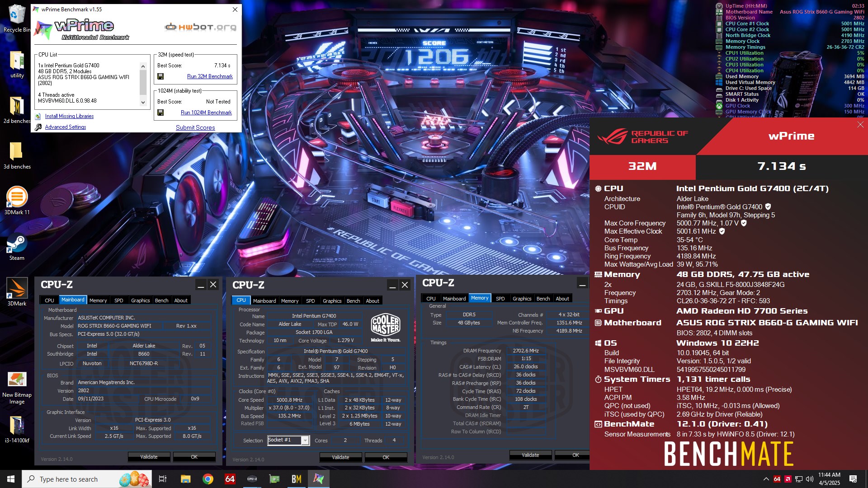Open the clock showing 11:44 AM
Image resolution: width=868 pixels, height=488 pixels.
tap(829, 479)
